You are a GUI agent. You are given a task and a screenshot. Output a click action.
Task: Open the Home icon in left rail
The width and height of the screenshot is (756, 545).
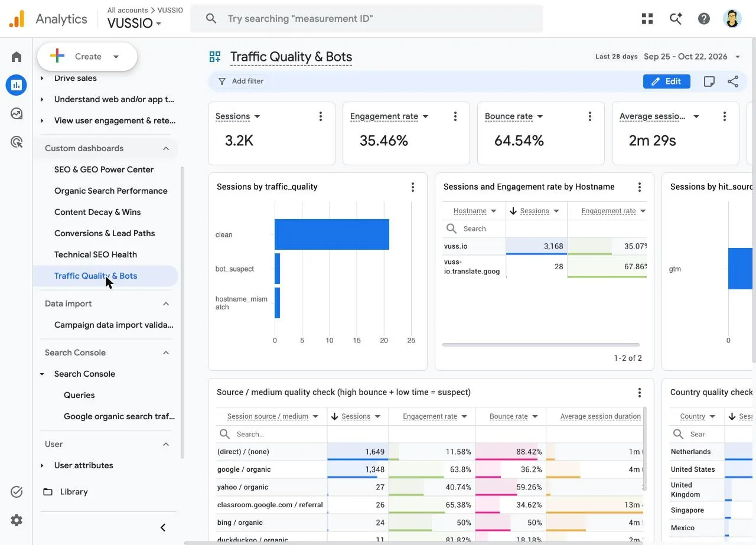[x=17, y=57]
